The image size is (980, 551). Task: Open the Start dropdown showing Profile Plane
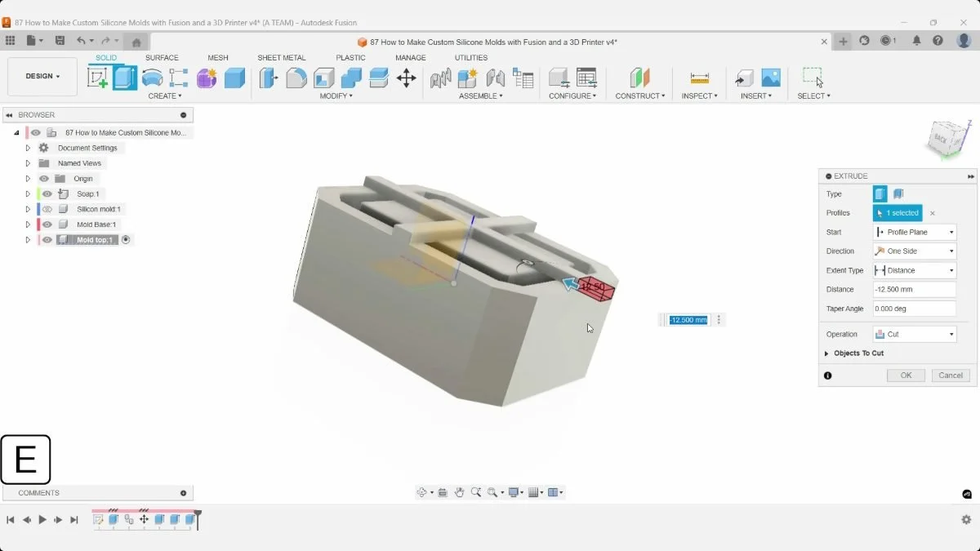[914, 232]
